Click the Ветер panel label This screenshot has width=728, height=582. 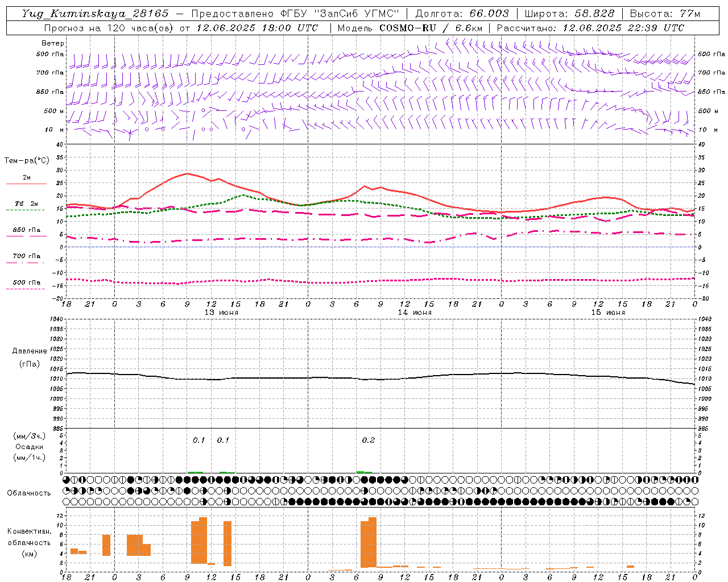53,43
